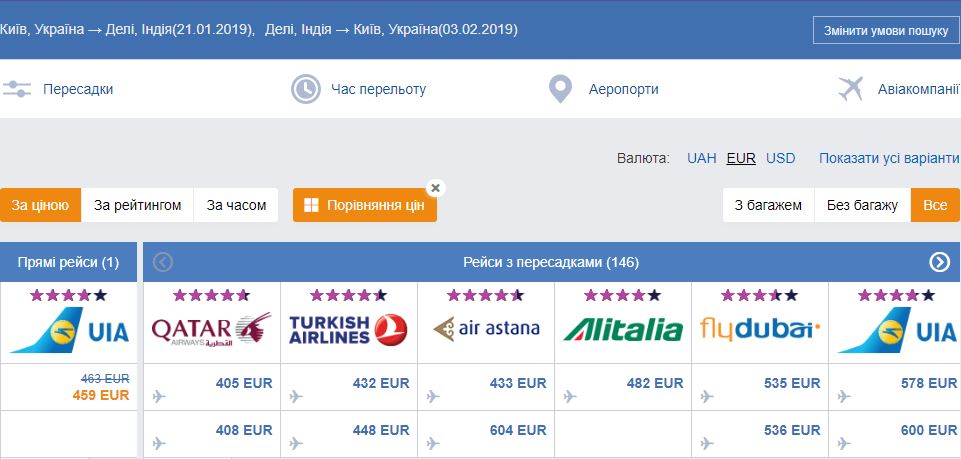
Task: Show next airlines with right arrow
Action: pos(939,262)
